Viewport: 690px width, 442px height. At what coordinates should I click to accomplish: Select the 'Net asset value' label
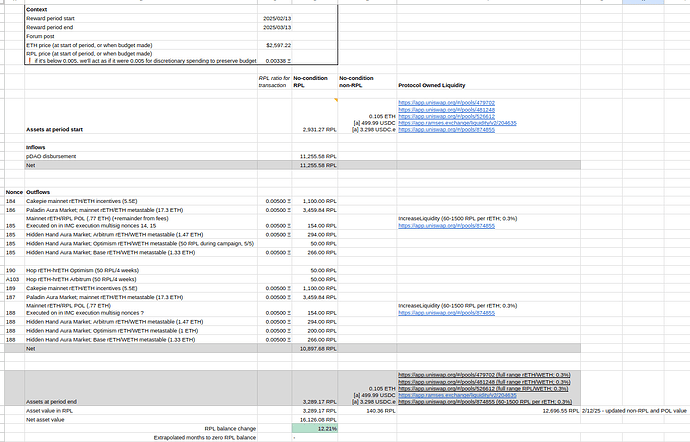[x=141, y=420]
